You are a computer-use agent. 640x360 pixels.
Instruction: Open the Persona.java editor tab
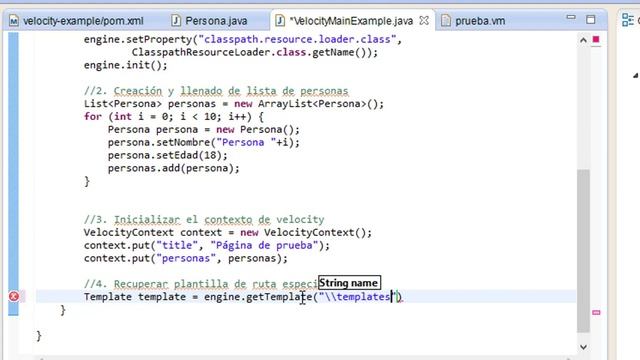(216, 21)
